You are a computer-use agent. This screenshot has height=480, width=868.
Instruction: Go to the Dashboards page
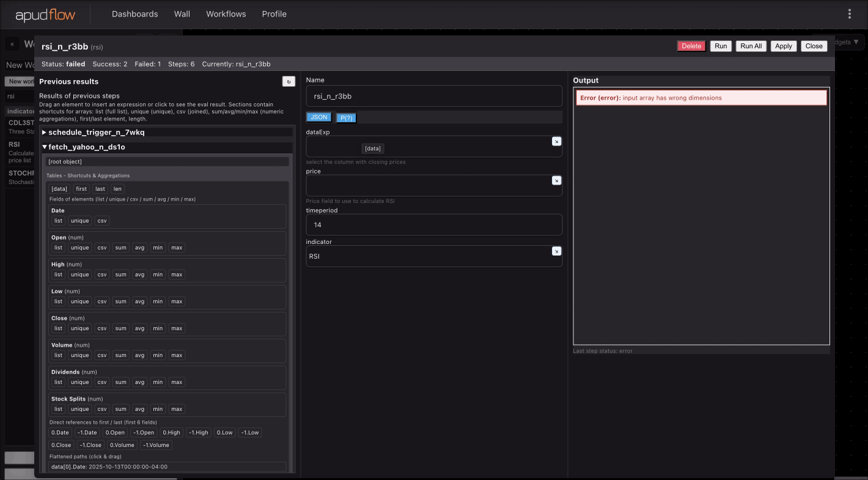point(134,14)
